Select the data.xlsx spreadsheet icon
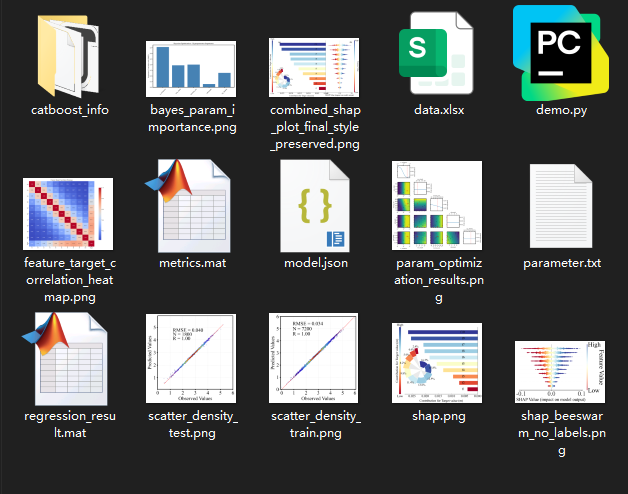Screen dimensions: 628x494 pyautogui.click(x=437, y=53)
